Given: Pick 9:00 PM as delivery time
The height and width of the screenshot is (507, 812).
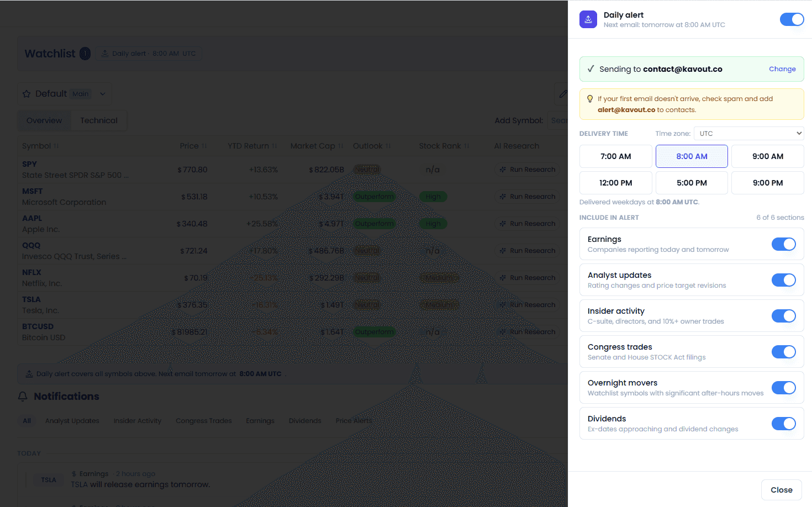Looking at the screenshot, I should [768, 183].
